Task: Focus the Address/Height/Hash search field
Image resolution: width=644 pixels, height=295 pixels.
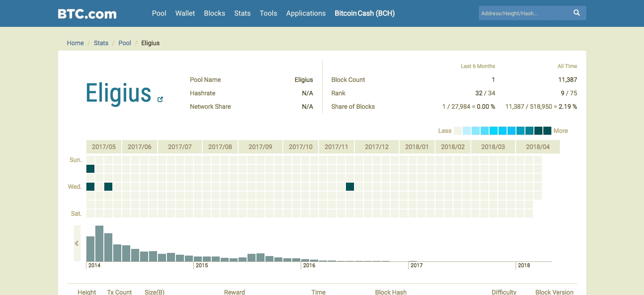Action: pyautogui.click(x=525, y=13)
